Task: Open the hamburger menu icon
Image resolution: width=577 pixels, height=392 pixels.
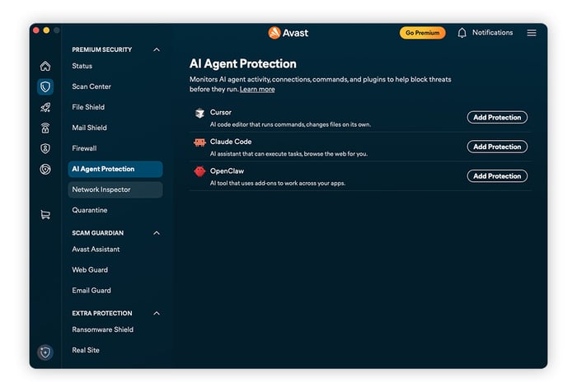Action: coord(532,33)
